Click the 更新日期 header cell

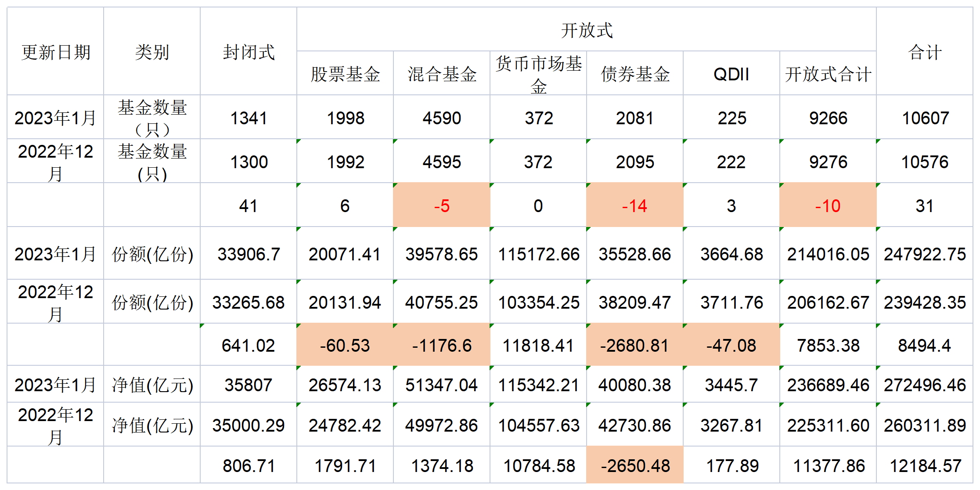(55, 52)
